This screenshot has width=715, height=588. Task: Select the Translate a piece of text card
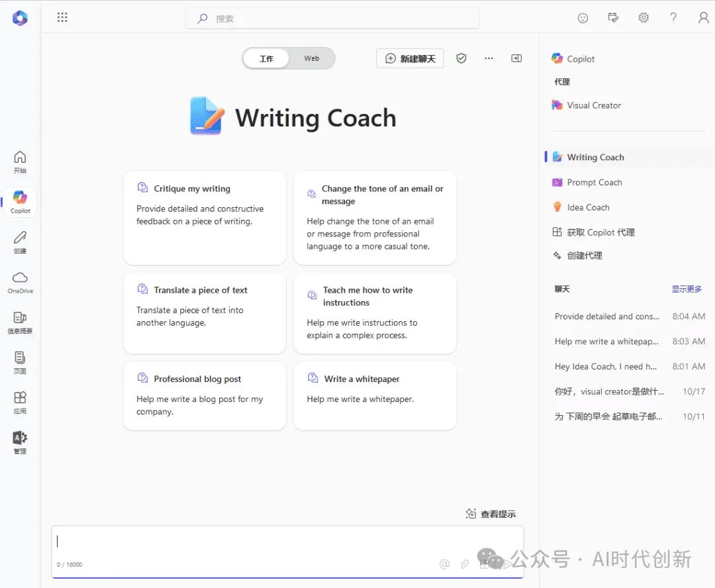pyautogui.click(x=205, y=313)
